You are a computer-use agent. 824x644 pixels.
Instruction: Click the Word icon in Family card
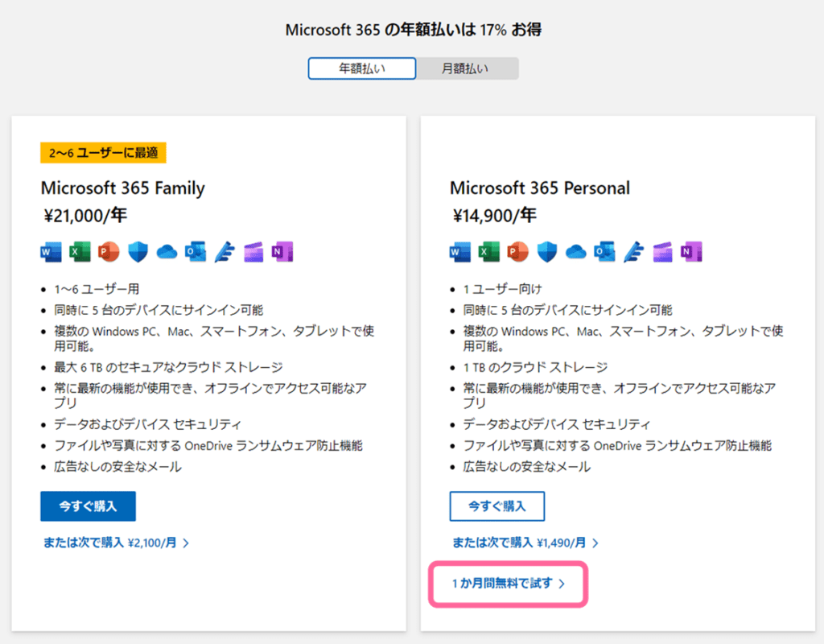51,252
